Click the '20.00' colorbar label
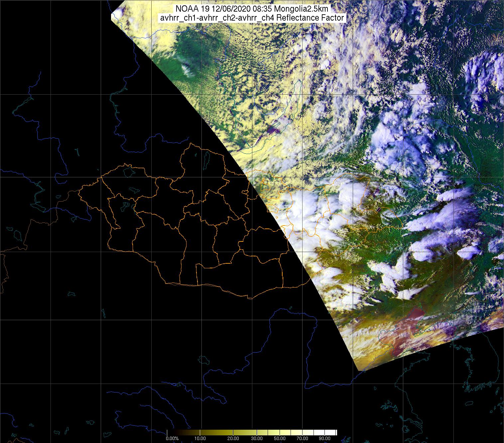 tap(233, 438)
